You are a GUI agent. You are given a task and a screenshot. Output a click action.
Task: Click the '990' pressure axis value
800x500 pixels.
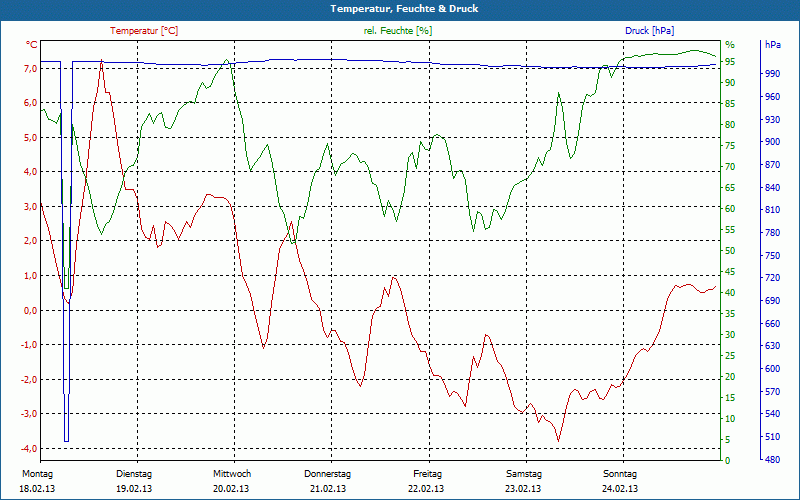[772, 73]
